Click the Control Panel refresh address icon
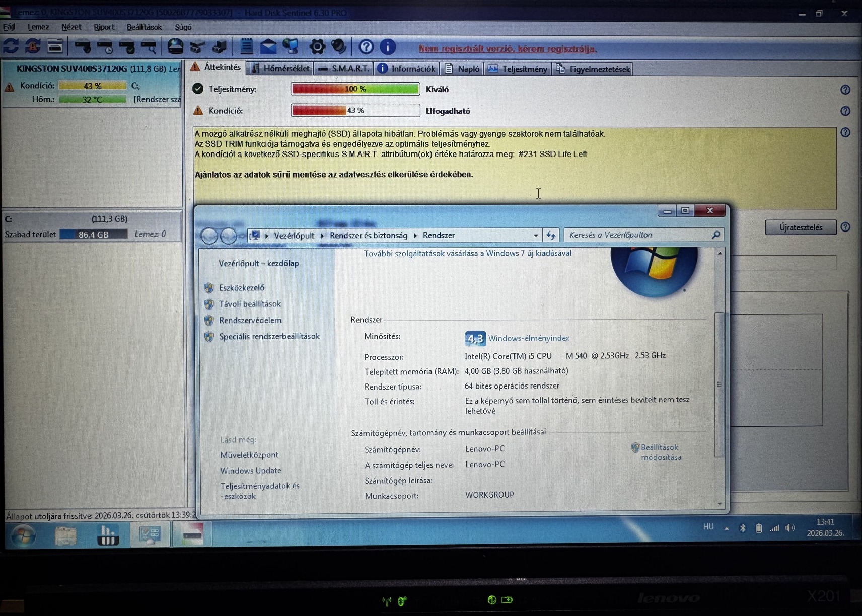The image size is (862, 616). click(551, 235)
